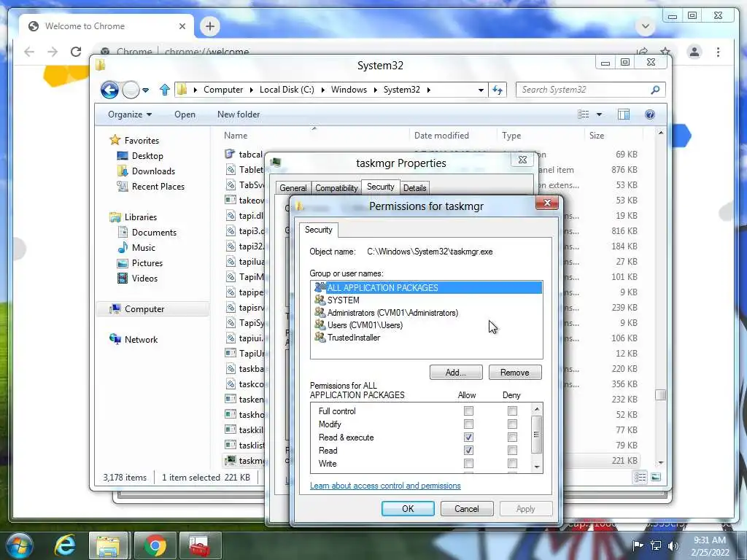Click the Remove button
This screenshot has height=560, width=747.
[x=514, y=373]
